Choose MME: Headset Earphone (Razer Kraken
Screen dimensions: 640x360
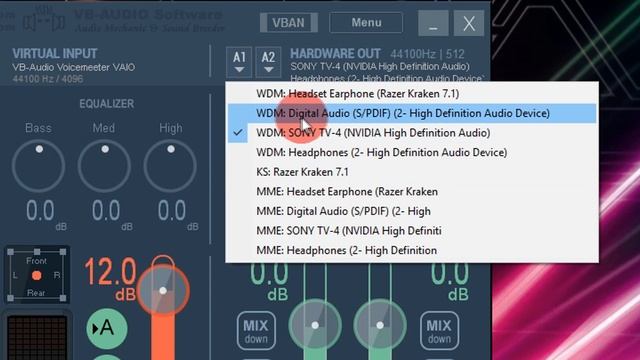(x=412, y=191)
